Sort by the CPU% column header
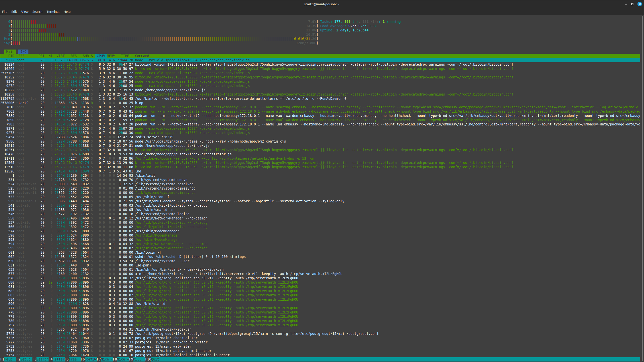Screen dimensions: 644x362 (101, 56)
